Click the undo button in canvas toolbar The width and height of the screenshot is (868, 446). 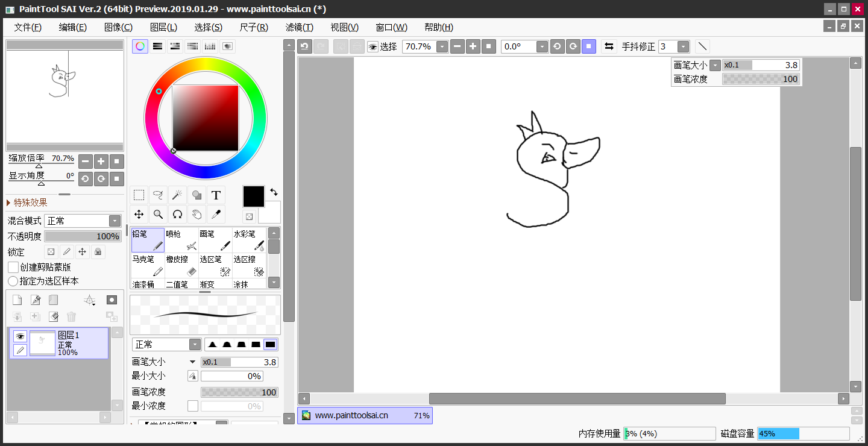pyautogui.click(x=305, y=46)
